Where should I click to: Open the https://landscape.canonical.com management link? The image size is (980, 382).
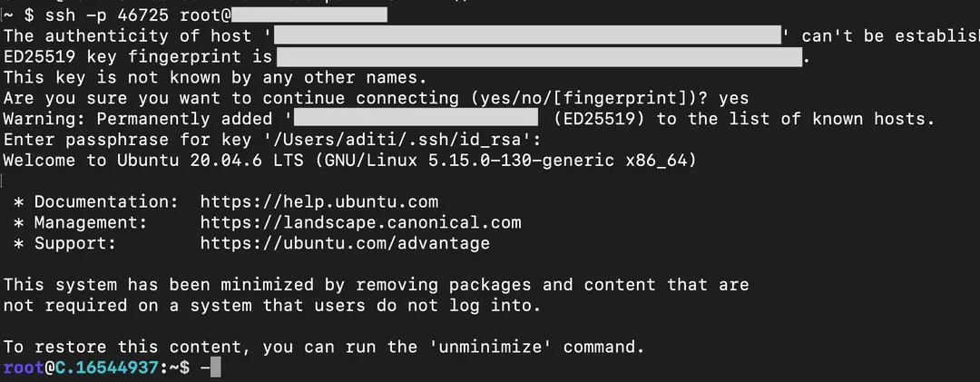(x=360, y=222)
